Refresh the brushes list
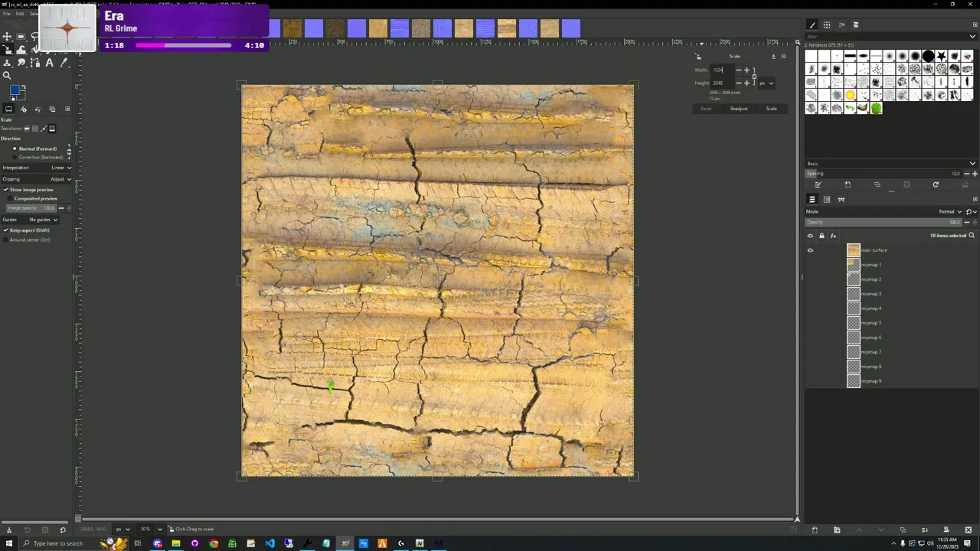 point(936,184)
